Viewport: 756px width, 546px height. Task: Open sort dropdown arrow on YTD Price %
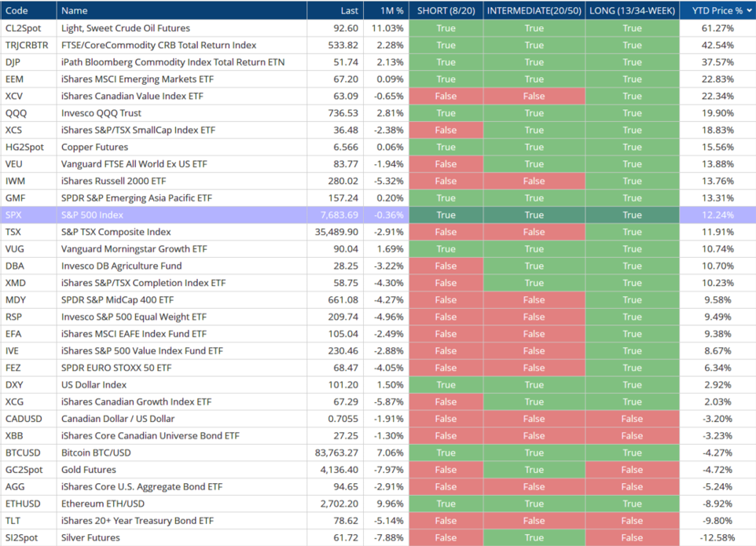click(749, 10)
